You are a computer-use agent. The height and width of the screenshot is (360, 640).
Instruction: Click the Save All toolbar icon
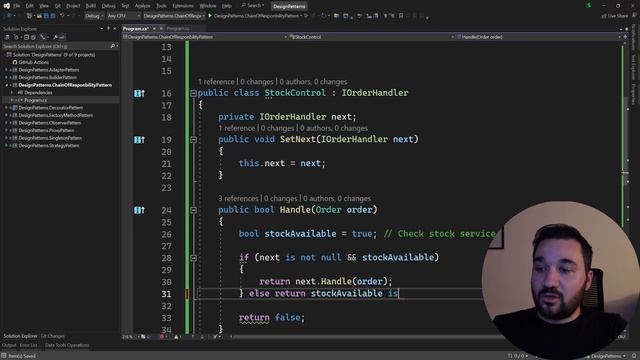coord(53,16)
